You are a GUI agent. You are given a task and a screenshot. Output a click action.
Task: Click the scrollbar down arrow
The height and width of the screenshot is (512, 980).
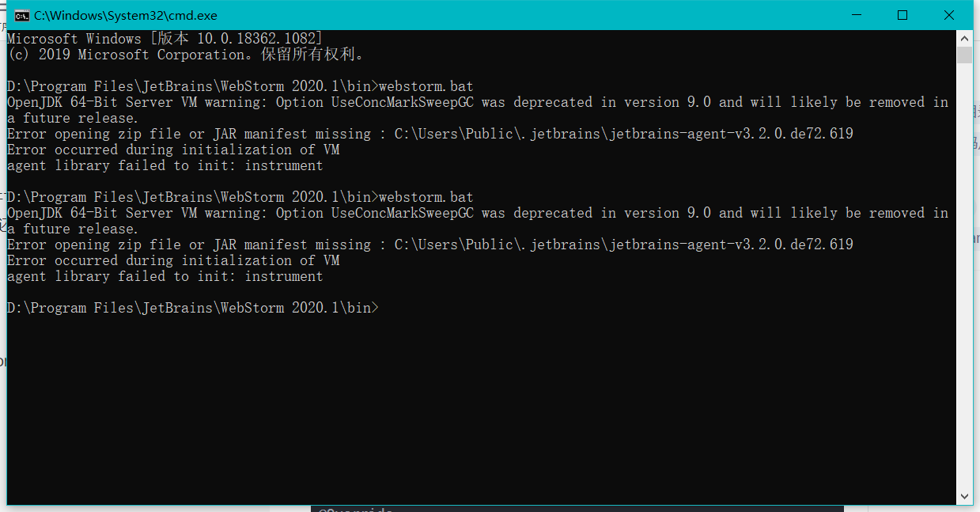[964, 496]
